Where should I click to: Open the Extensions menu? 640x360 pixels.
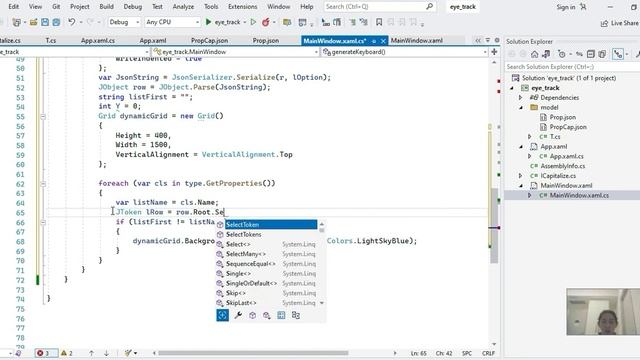[242, 7]
